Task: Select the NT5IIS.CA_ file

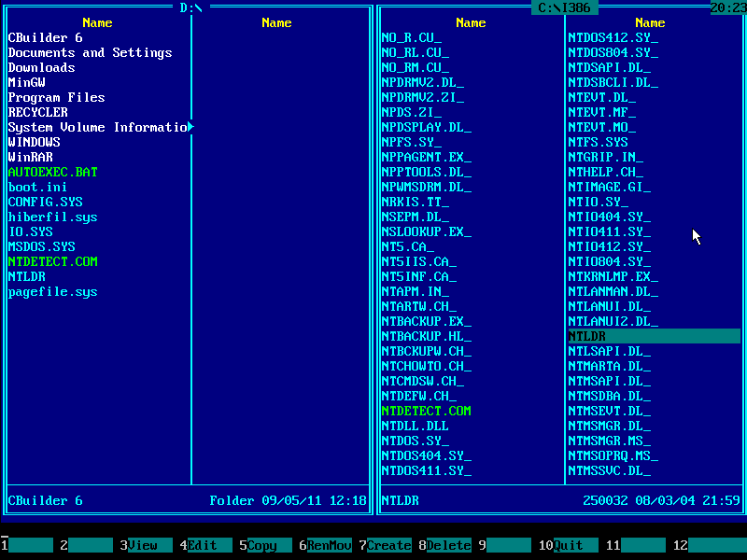Action: pyautogui.click(x=418, y=261)
